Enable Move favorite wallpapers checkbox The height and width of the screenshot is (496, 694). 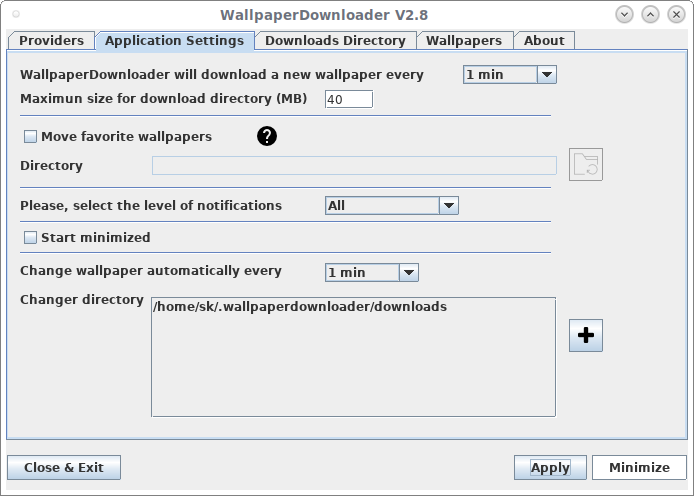pyautogui.click(x=30, y=136)
